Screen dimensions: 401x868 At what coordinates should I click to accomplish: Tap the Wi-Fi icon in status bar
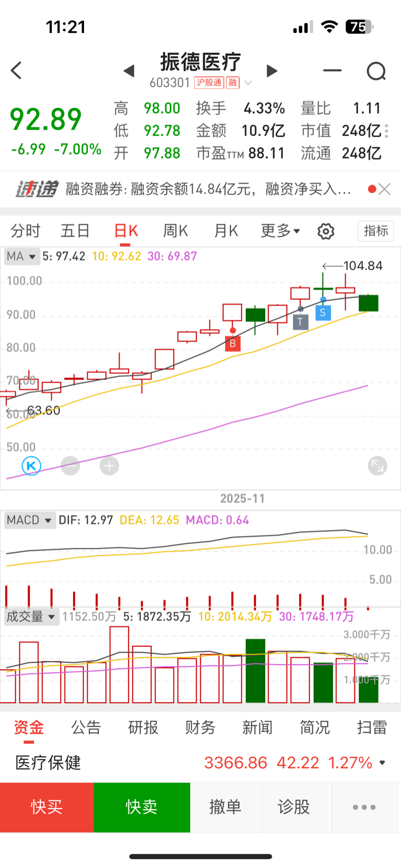pos(329,27)
